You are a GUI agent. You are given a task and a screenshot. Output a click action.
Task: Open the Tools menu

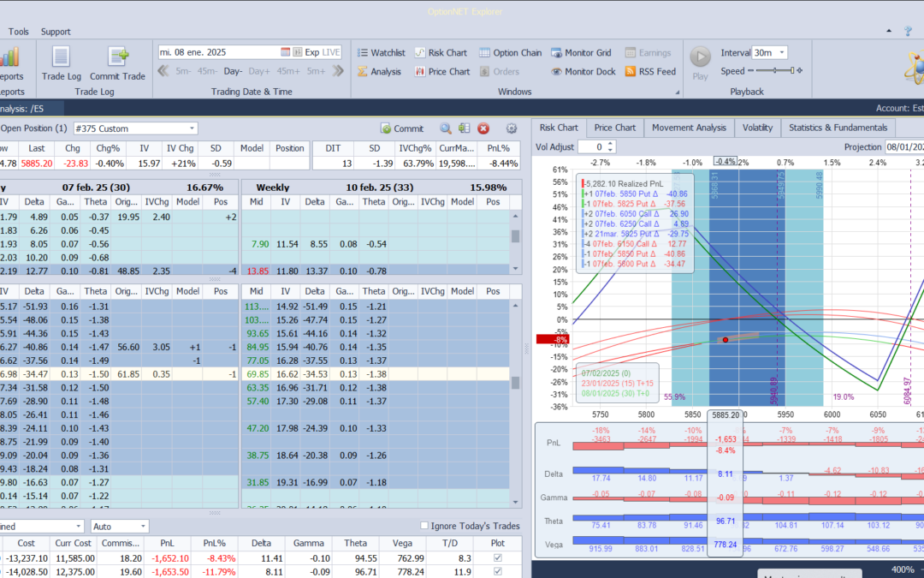[18, 32]
